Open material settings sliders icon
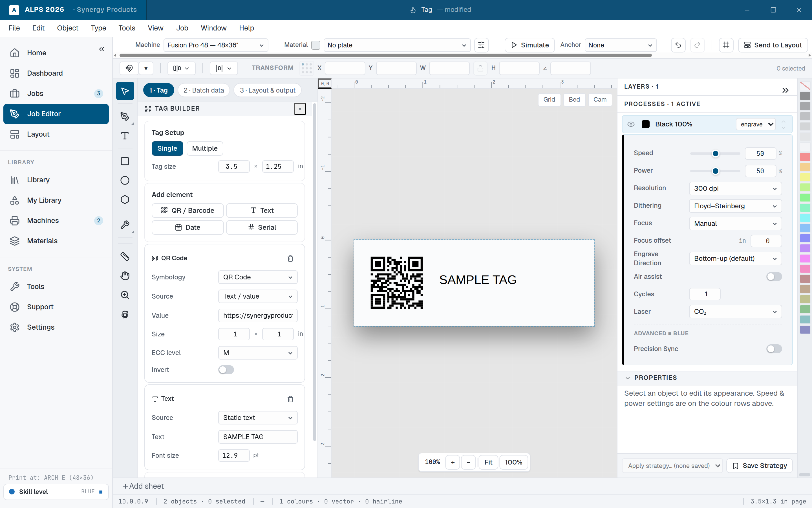Image resolution: width=812 pixels, height=508 pixels. (481, 45)
